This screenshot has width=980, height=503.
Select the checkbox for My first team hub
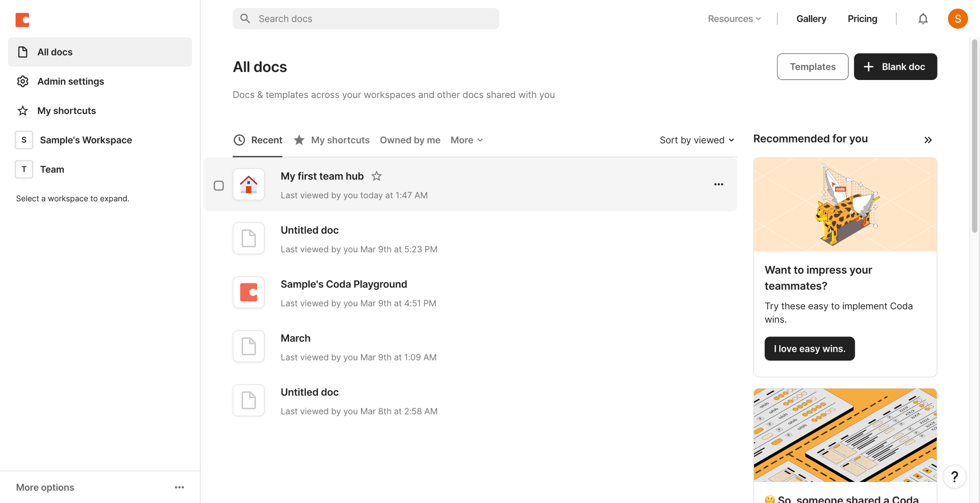219,185
